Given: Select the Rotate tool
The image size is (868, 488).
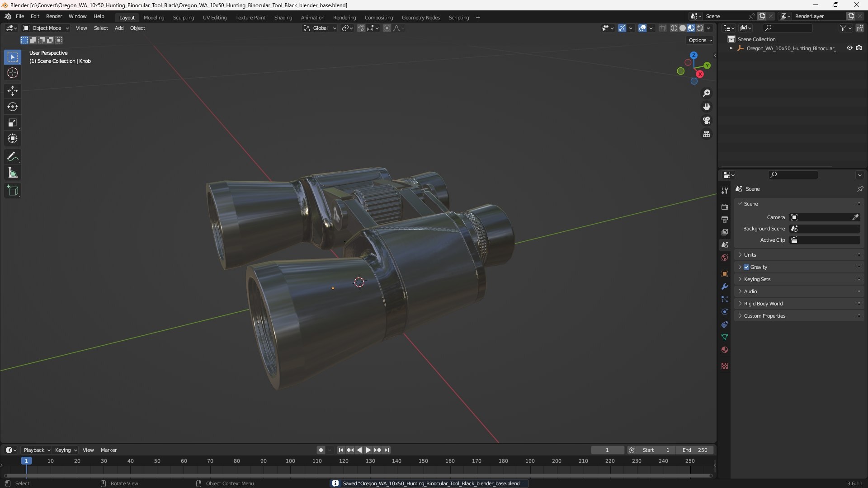Looking at the screenshot, I should click(x=13, y=107).
